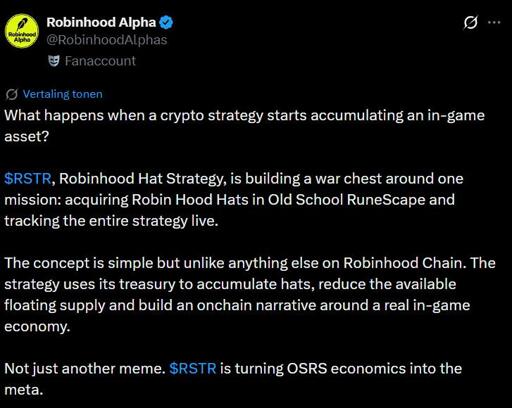This screenshot has height=408, width=512.
Task: Click "Not just another meme" text
Action: (85, 369)
